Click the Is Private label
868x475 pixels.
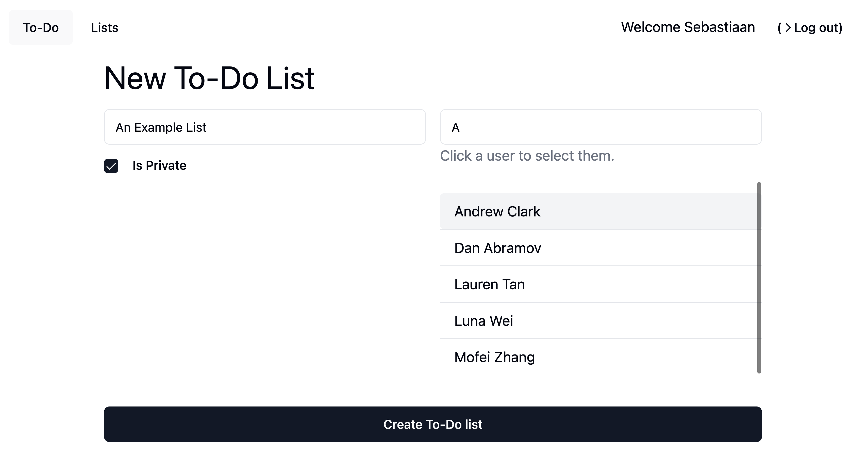[159, 165]
